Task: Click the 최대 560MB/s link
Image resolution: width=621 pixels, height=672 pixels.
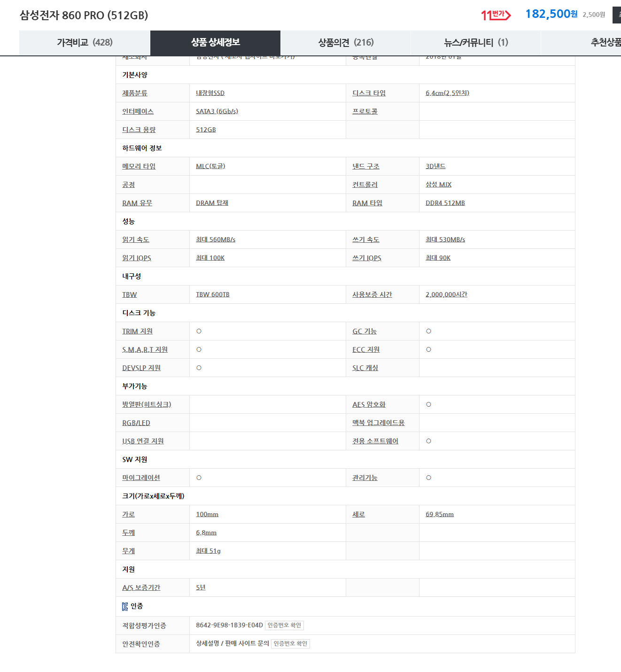Action: click(216, 239)
